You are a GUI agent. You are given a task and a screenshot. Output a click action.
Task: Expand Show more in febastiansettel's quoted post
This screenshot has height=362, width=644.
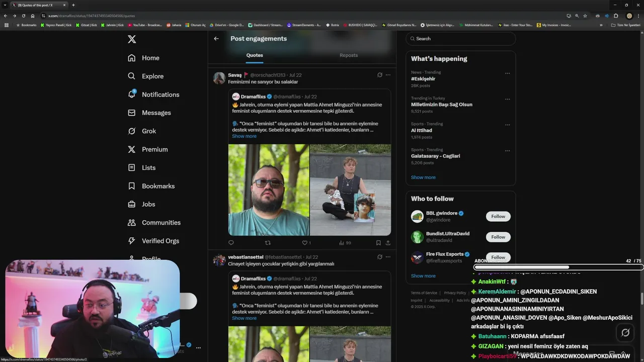point(244,318)
